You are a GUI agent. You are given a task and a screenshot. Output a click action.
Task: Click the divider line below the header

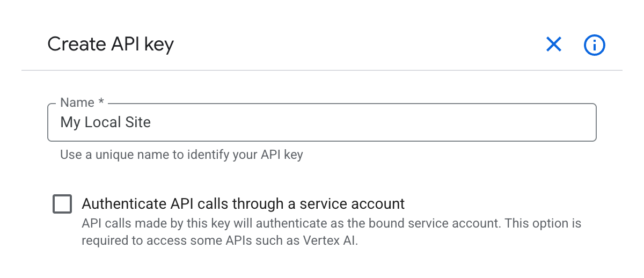pyautogui.click(x=322, y=70)
